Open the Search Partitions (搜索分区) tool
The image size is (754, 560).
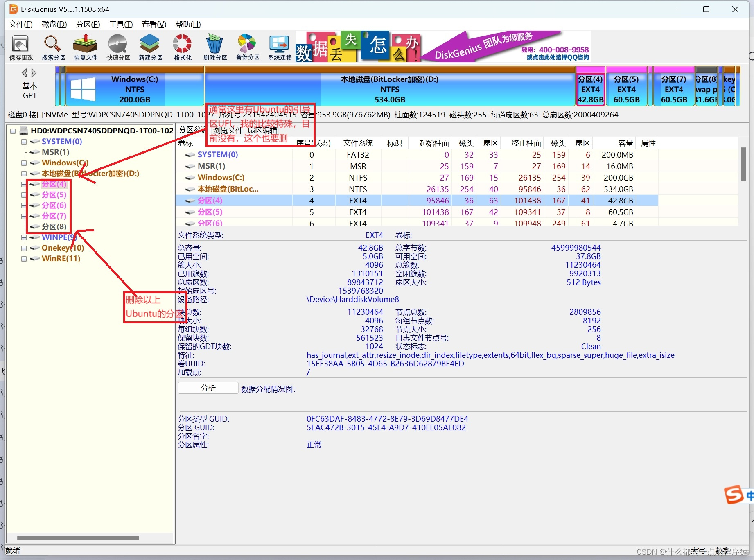(53, 47)
